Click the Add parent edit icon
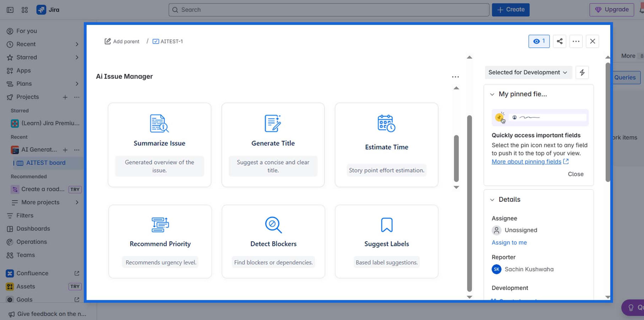Viewport: 644px width, 320px height. pos(108,41)
